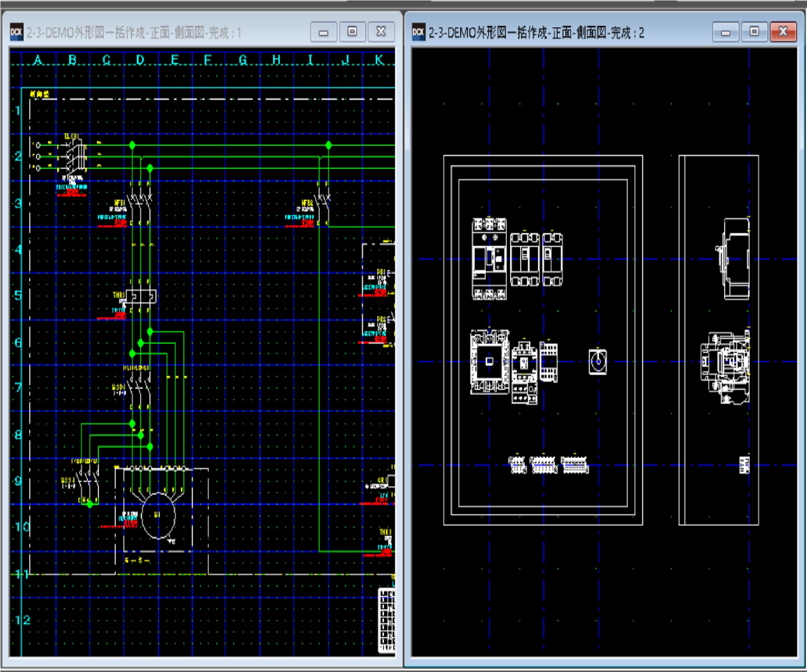The image size is (807, 672).
Task: Select the terminal block profile in side view
Action: pyautogui.click(x=744, y=465)
